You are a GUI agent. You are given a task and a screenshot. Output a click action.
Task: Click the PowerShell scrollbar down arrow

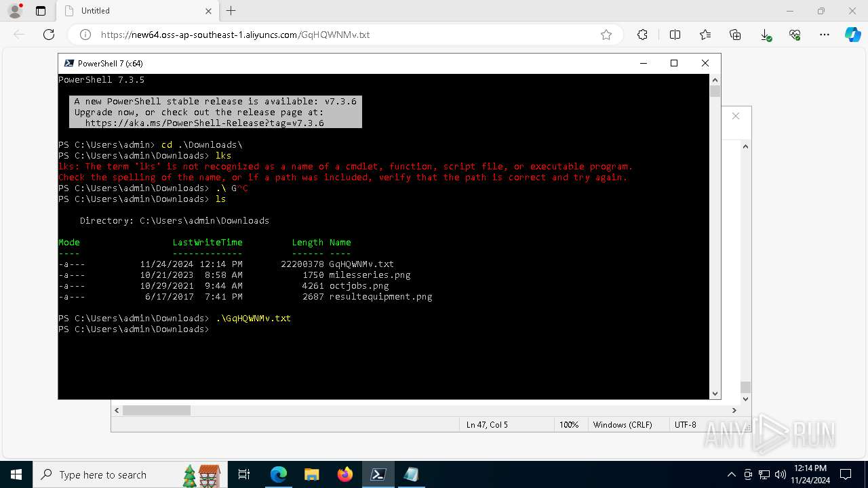click(x=715, y=394)
